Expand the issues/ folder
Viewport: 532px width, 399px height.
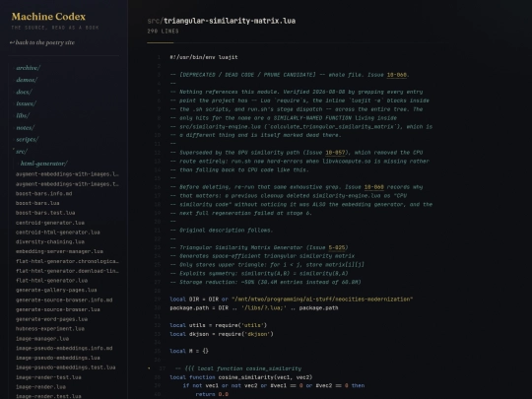(x=27, y=103)
